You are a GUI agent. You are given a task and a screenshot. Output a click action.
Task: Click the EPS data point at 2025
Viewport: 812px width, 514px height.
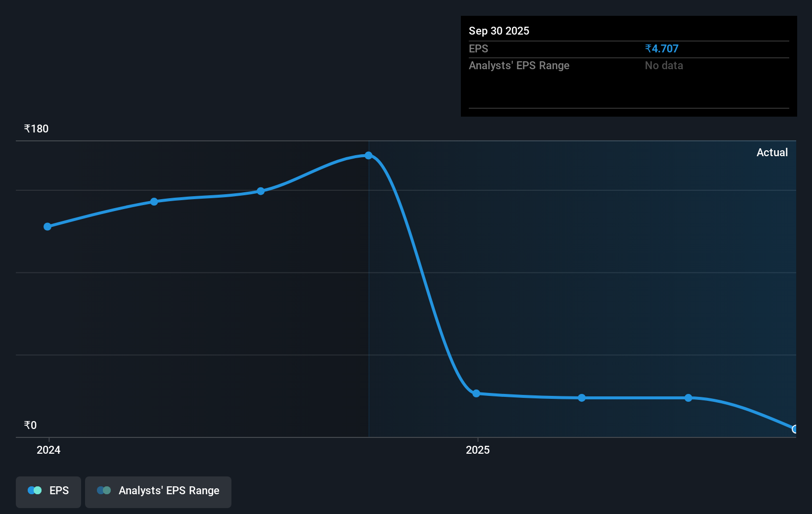[x=476, y=393]
